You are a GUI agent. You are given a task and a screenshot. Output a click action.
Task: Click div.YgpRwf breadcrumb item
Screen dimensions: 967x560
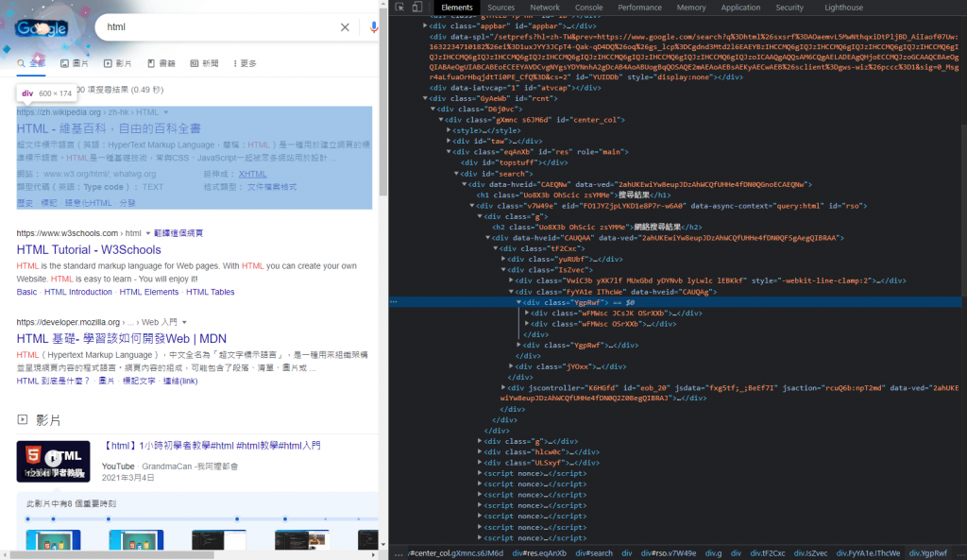tap(927, 553)
